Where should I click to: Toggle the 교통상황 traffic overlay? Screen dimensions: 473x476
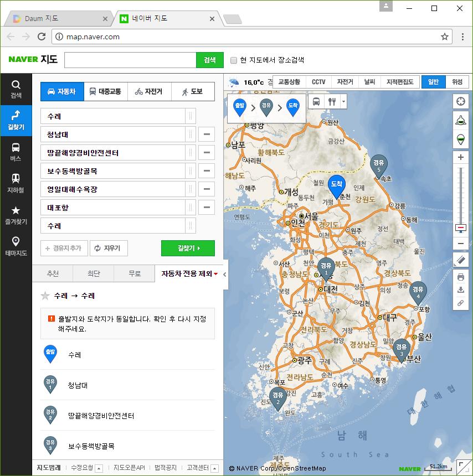pyautogui.click(x=289, y=82)
